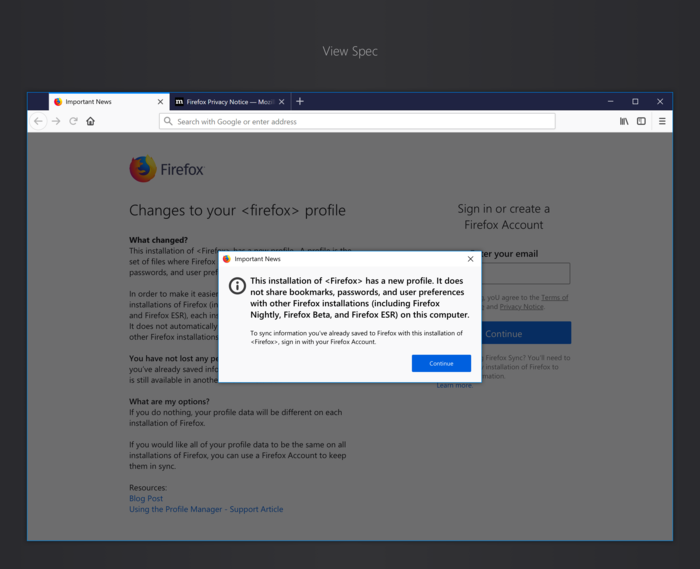This screenshot has height=569, width=700.
Task: Minimize the Firefox window
Action: pyautogui.click(x=610, y=102)
